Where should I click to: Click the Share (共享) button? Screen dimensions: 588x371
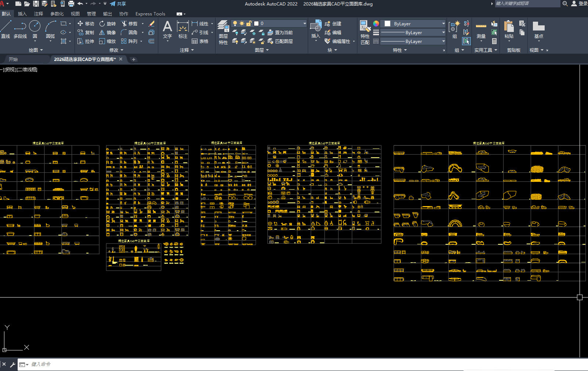coord(118,4)
